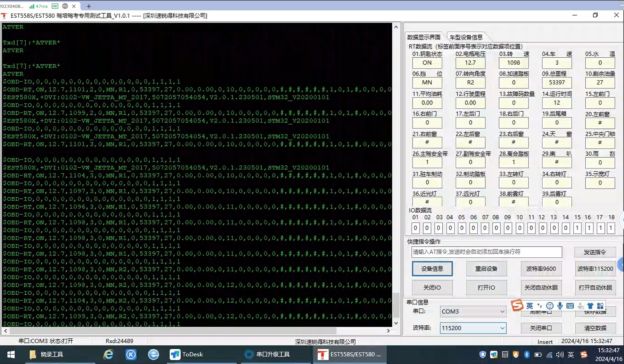Click the Sogou IME microphone icon
This screenshot has height=364, width=624.
click(560, 306)
